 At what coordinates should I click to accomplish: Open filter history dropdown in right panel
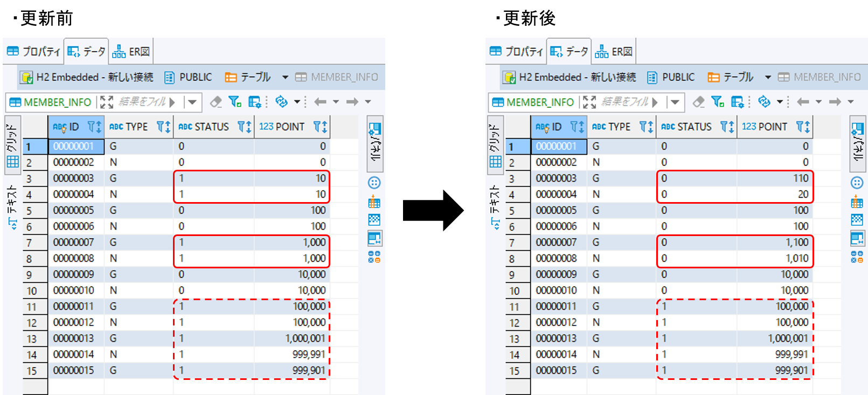click(675, 101)
